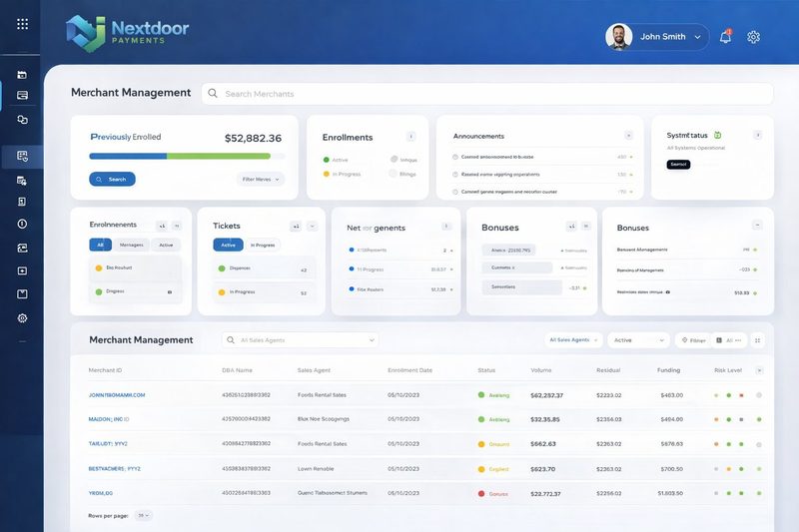Open the second announcement row

click(x=542, y=174)
